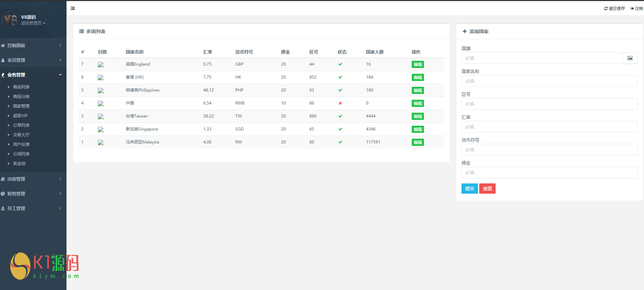The image size is (644, 290).
Task: Click the status check for 马来西亚Malaysia
Action: [x=340, y=142]
